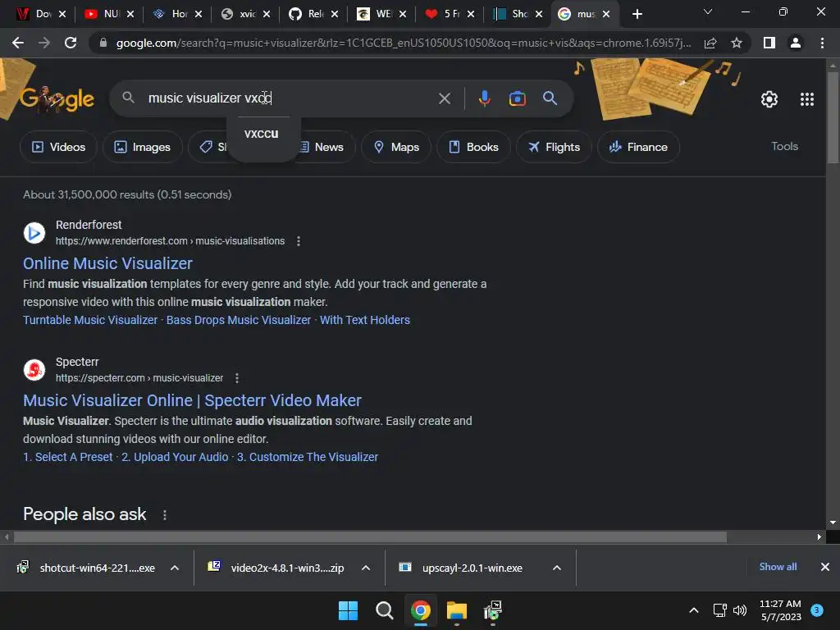This screenshot has height=630, width=840.
Task: Open Select A Preset sublink
Action: point(67,457)
